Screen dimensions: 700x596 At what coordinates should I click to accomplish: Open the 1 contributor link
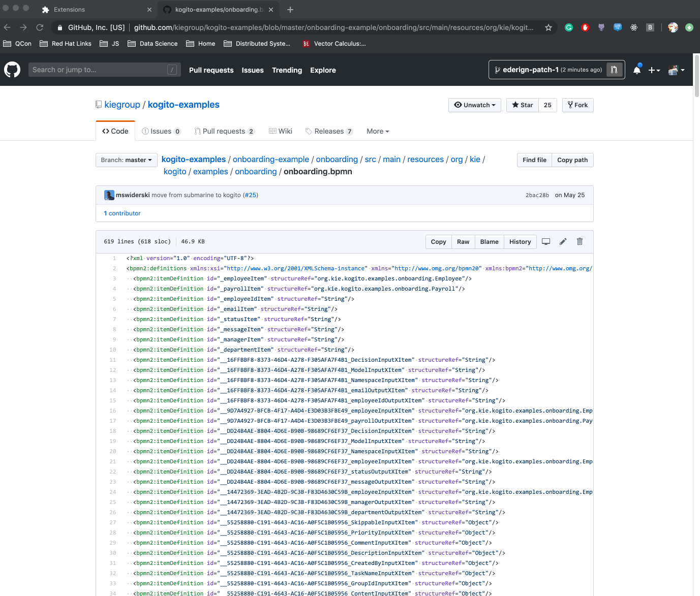coord(122,213)
